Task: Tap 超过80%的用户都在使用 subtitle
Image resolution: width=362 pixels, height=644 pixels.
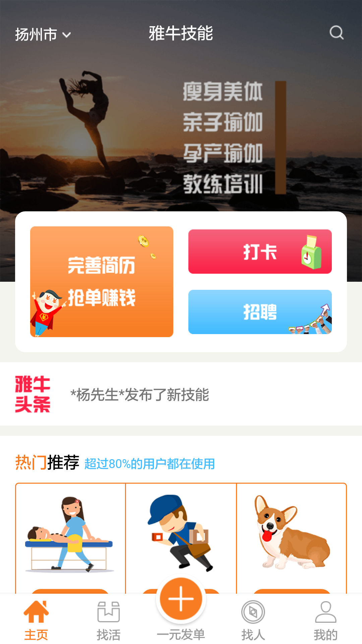Action: 149,464
